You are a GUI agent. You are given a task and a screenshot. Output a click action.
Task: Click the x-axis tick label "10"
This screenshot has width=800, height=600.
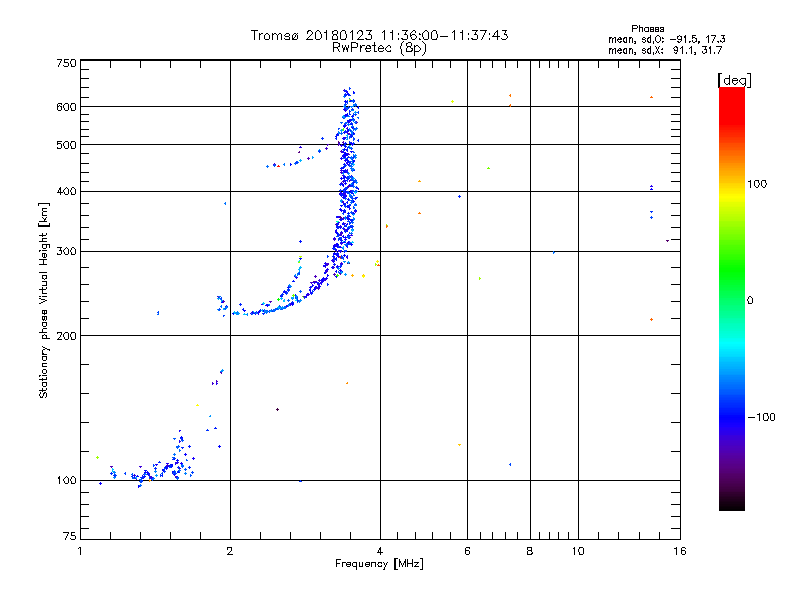578,551
